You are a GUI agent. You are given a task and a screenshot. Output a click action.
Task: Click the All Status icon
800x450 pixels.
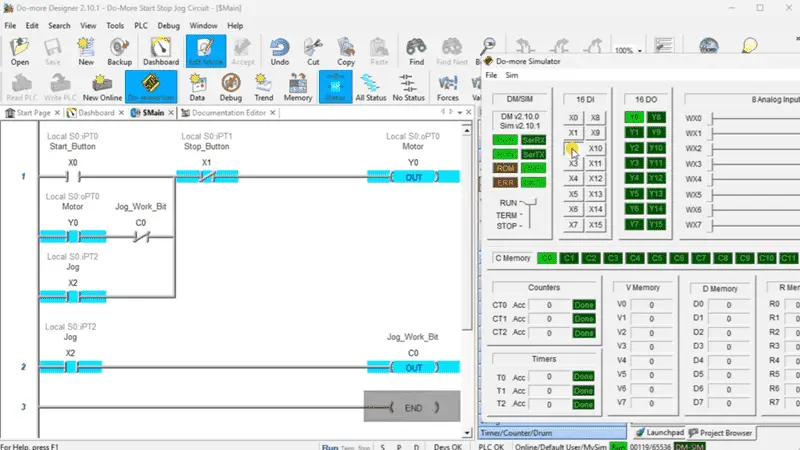(370, 87)
